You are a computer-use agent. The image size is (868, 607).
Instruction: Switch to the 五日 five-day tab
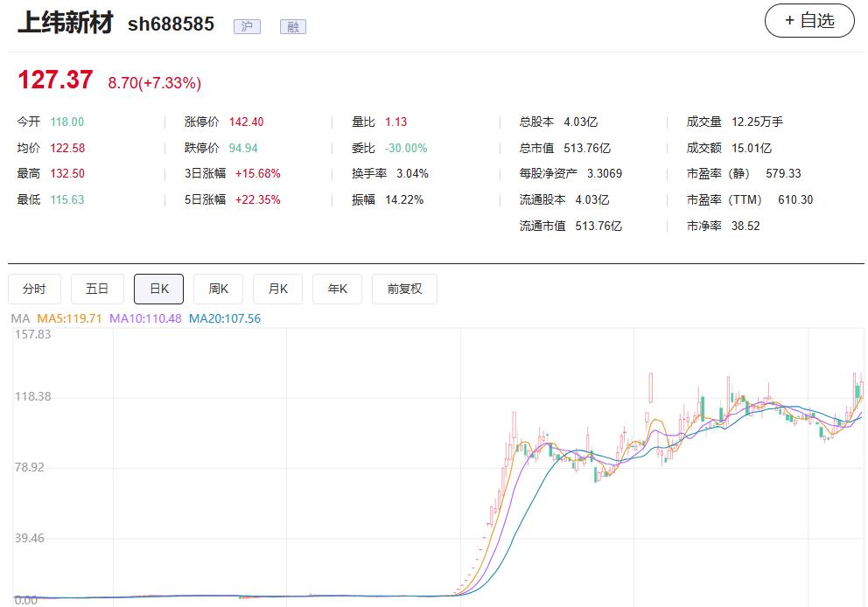pyautogui.click(x=97, y=289)
